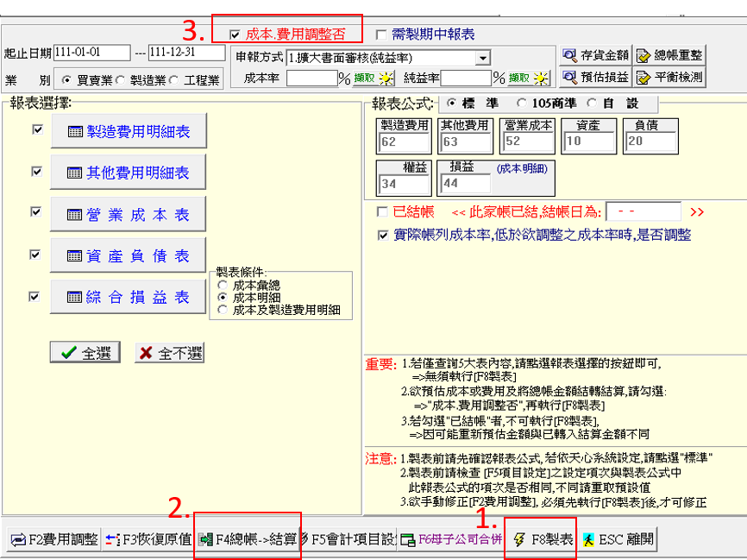Image resolution: width=747 pixels, height=560 pixels.
Task: Click the 營業成本 formula field 52
Action: coord(528,142)
